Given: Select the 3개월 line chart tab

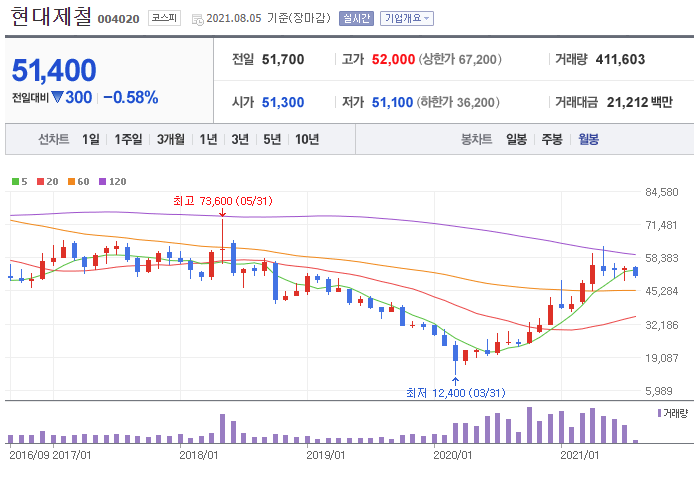Looking at the screenshot, I should [170, 139].
